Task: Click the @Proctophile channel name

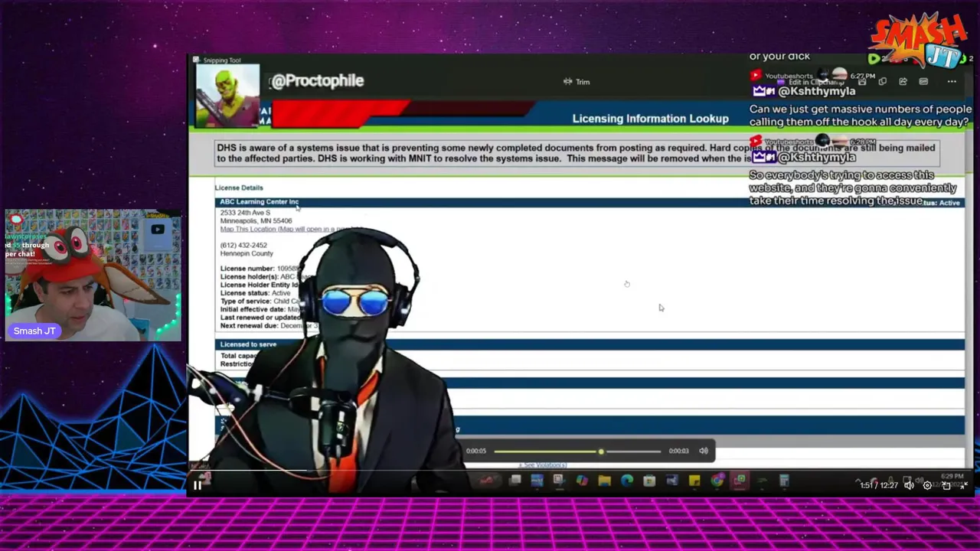Action: pyautogui.click(x=316, y=80)
